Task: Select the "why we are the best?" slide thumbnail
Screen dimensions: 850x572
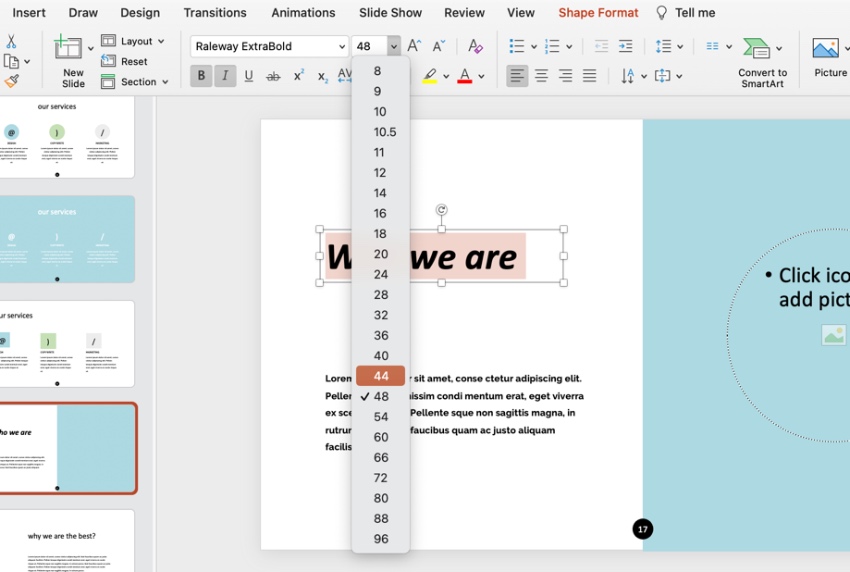Action: (68, 540)
